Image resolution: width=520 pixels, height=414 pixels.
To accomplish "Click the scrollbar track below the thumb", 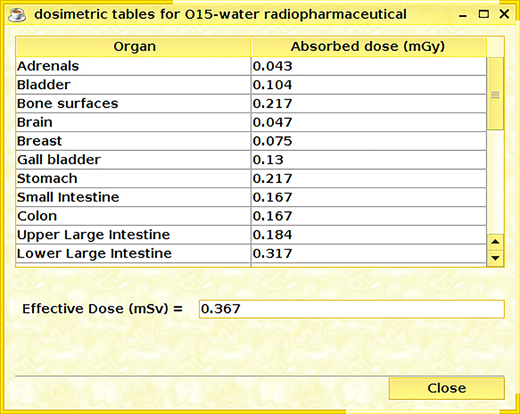I will tap(495, 182).
